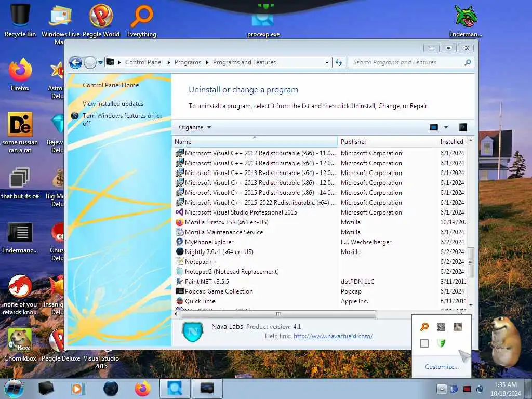Expand breadcrumb arrow after Programs
Screen dimensions: 532x399
[207, 62]
